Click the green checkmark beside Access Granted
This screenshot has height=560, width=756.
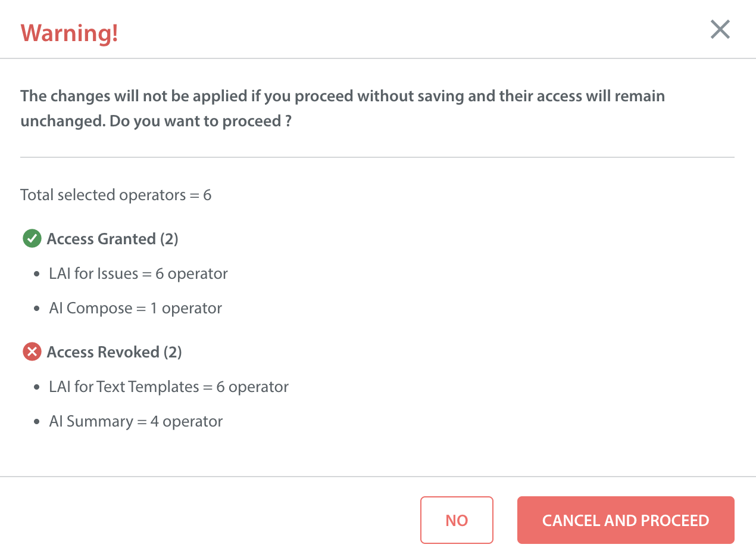(31, 239)
